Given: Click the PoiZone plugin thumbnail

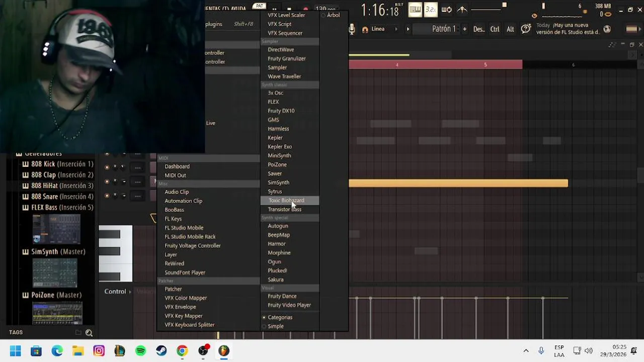Looking at the screenshot, I should 57,313.
